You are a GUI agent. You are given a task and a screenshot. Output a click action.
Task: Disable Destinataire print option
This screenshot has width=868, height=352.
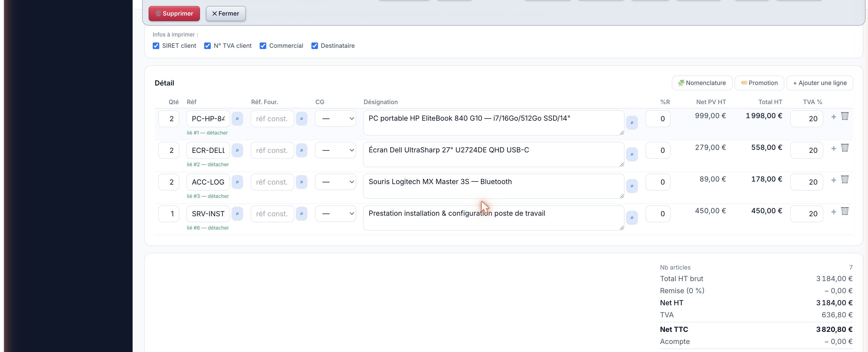pyautogui.click(x=314, y=46)
